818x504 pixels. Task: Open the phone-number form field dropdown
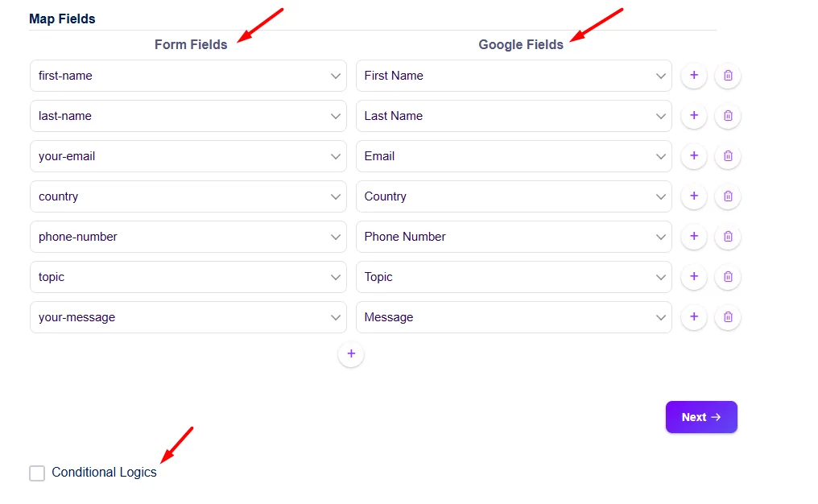tap(188, 237)
